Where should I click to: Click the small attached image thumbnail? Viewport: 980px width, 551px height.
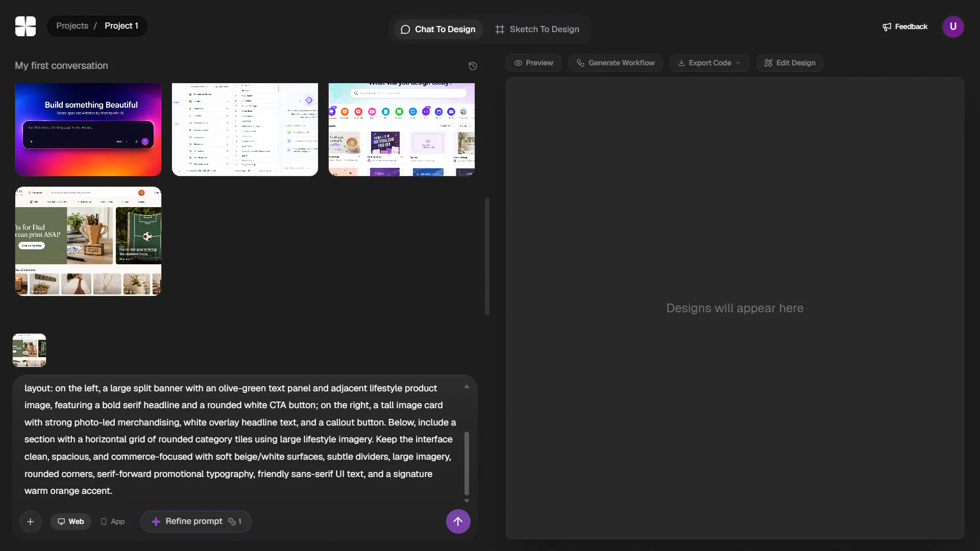(29, 350)
